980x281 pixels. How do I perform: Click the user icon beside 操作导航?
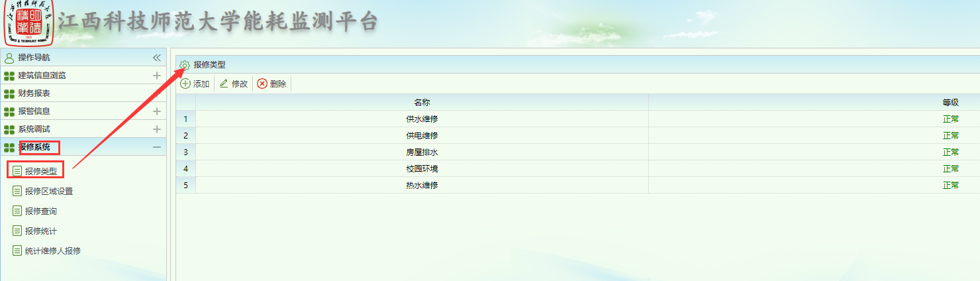pyautogui.click(x=9, y=58)
